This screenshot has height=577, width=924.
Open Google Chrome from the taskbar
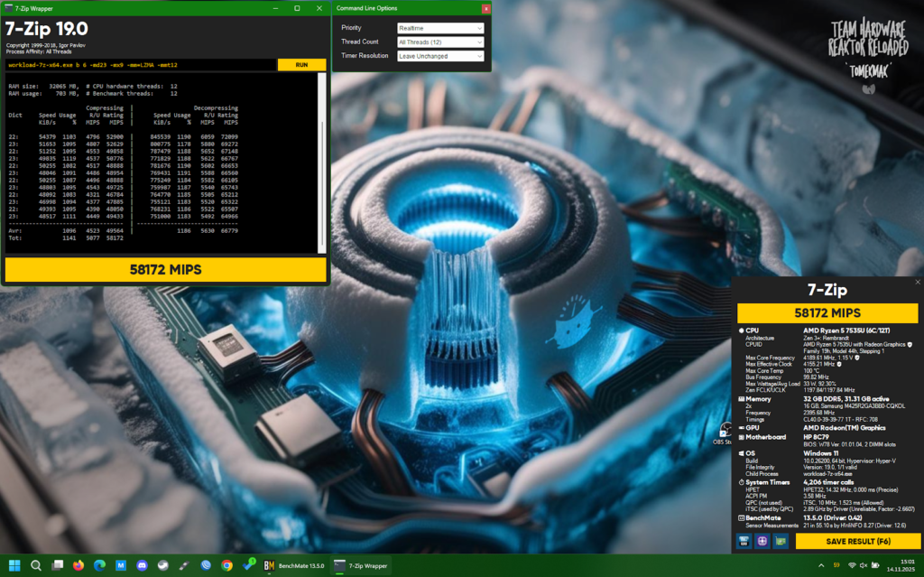pyautogui.click(x=226, y=565)
